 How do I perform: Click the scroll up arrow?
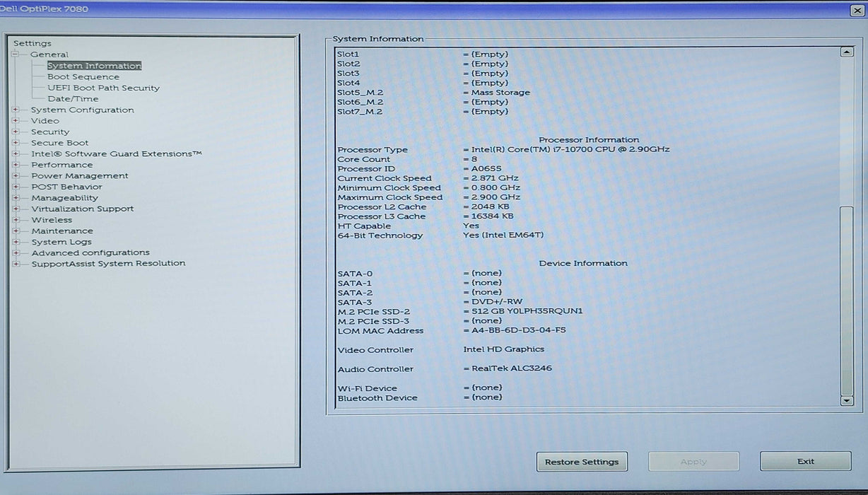click(x=847, y=52)
